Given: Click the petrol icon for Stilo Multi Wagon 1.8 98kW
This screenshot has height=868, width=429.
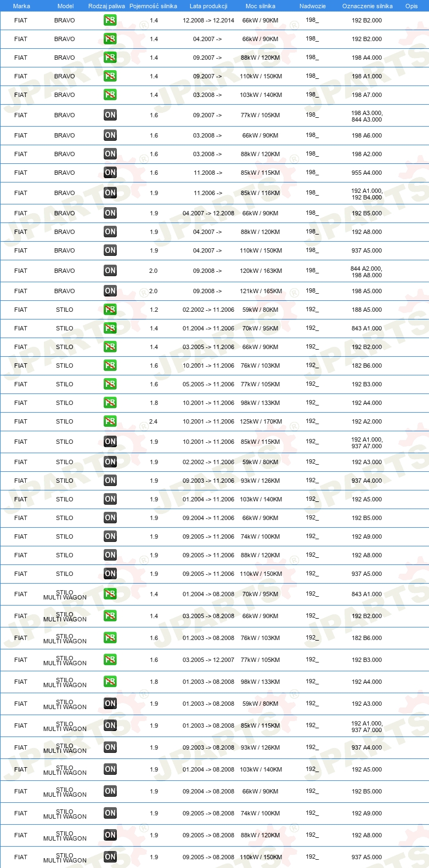Looking at the screenshot, I should [110, 682].
